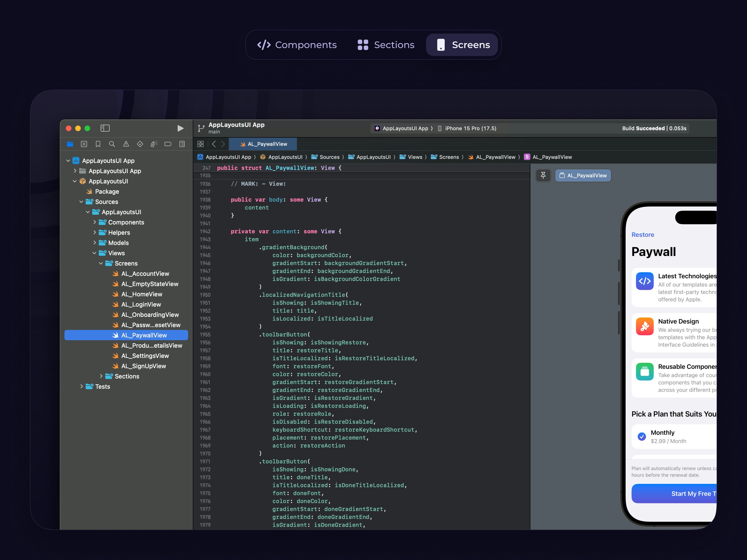Click the AppLayoutsUI App title label
The height and width of the screenshot is (560, 747).
[x=236, y=125]
